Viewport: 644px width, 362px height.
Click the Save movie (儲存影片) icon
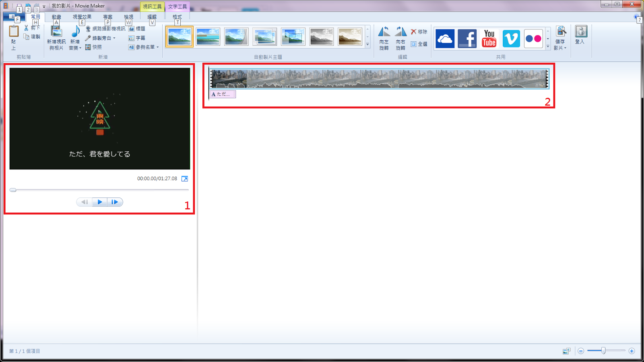(x=561, y=31)
